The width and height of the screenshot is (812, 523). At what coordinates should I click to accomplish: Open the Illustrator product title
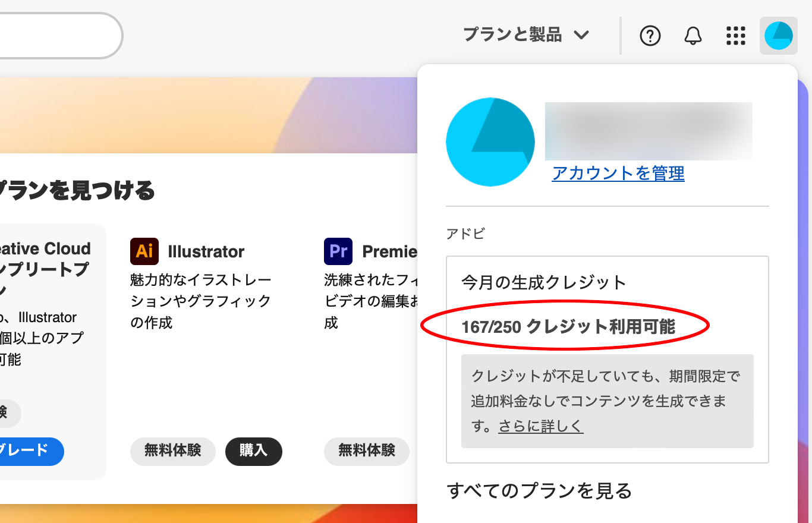point(206,251)
